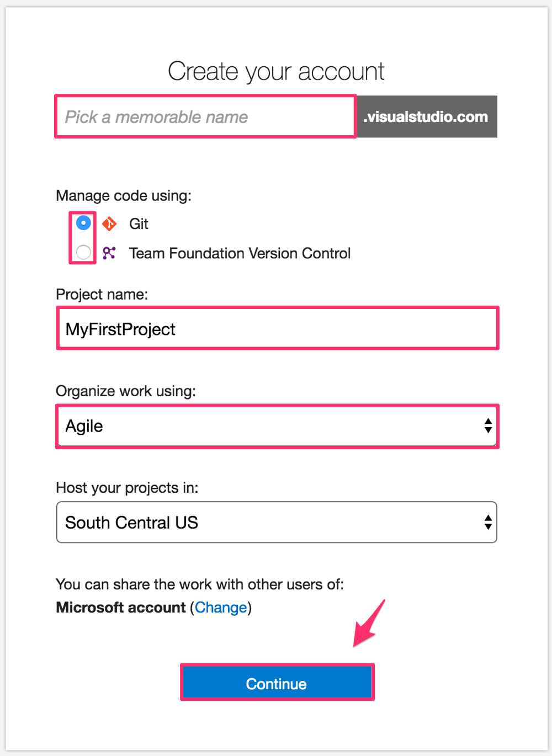The image size is (552, 756).
Task: Click the "You can share the work" text
Action: [200, 584]
